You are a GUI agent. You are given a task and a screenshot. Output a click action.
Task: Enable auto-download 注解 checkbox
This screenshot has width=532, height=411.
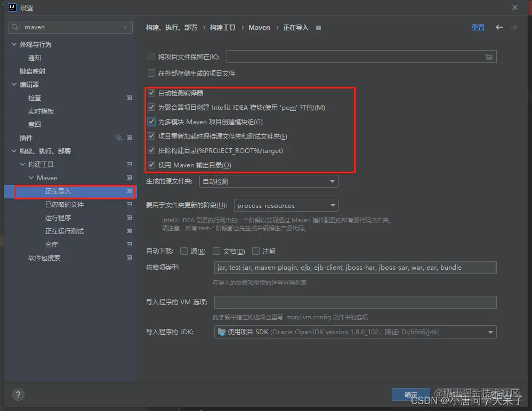tap(256, 251)
